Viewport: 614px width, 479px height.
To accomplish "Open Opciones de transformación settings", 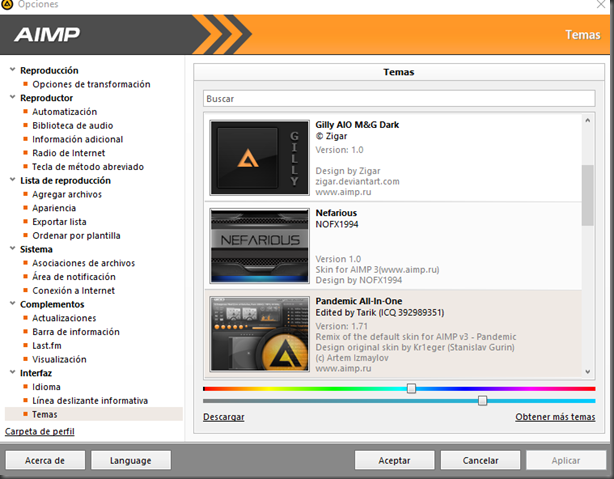I will [91, 84].
